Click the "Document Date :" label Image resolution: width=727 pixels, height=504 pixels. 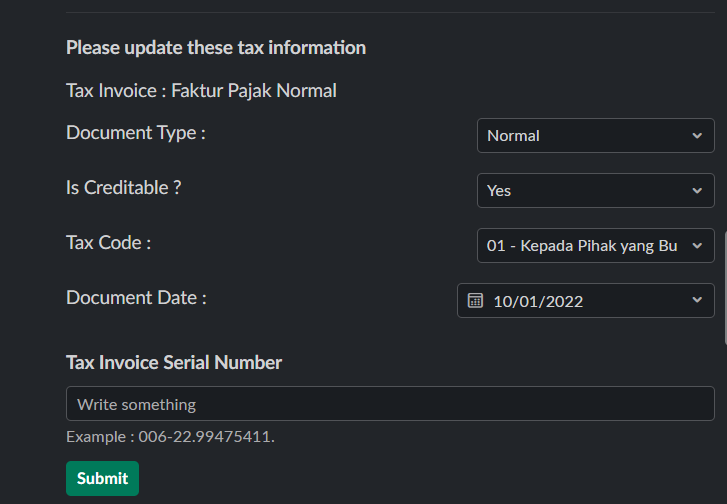137,298
